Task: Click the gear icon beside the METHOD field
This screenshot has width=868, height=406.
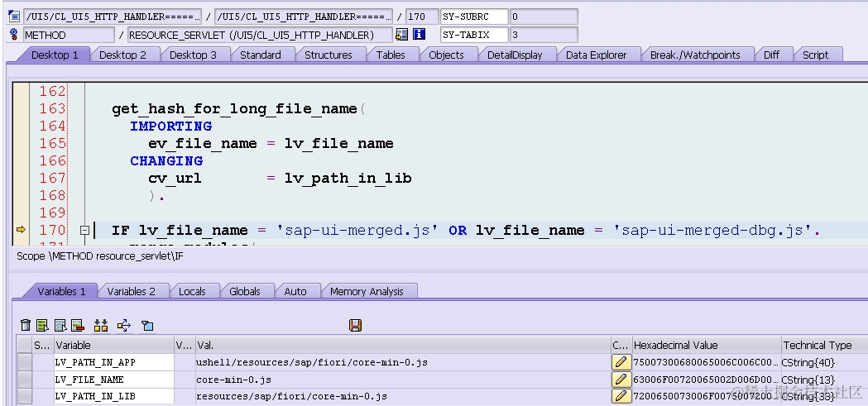Action: tap(14, 35)
